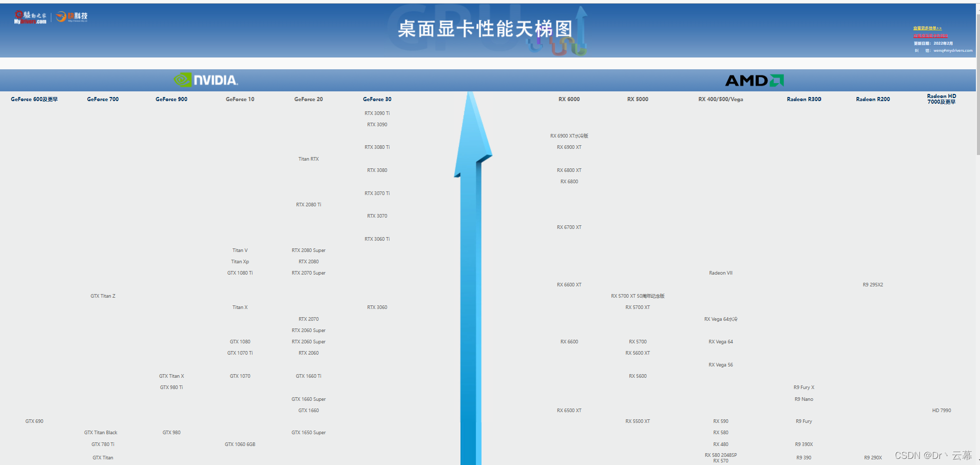
Task: Click the GTX 690 entry
Action: (34, 421)
